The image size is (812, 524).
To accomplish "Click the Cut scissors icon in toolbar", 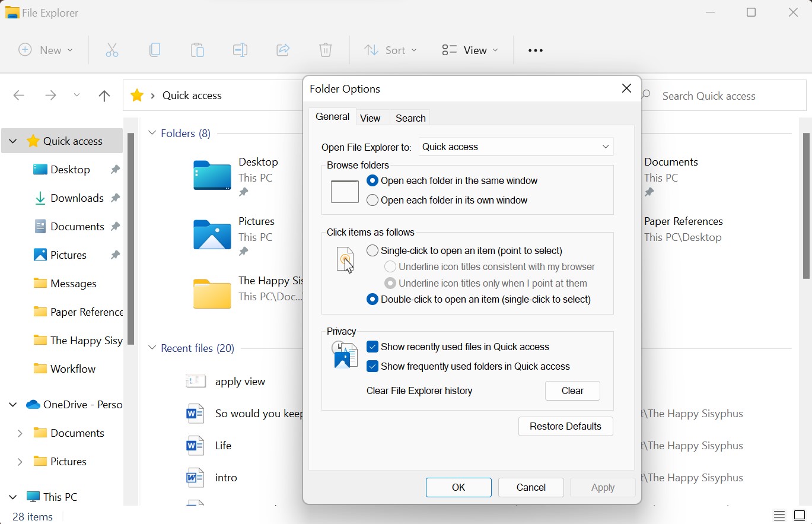I will [x=112, y=50].
